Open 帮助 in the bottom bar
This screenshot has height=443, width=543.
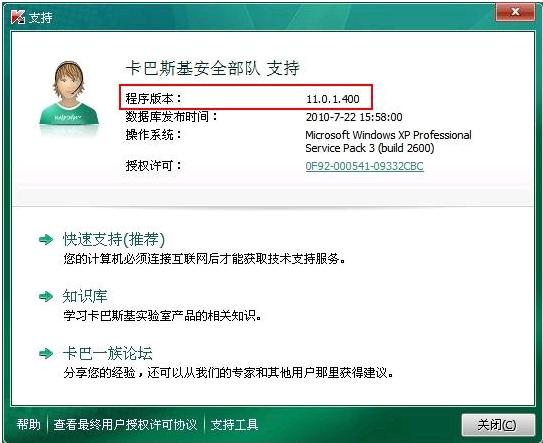pos(28,424)
